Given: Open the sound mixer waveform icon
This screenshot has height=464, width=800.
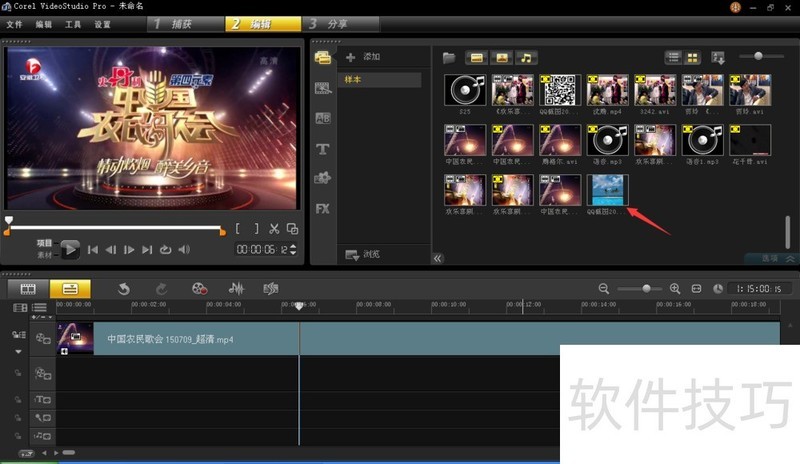Looking at the screenshot, I should click(x=237, y=288).
